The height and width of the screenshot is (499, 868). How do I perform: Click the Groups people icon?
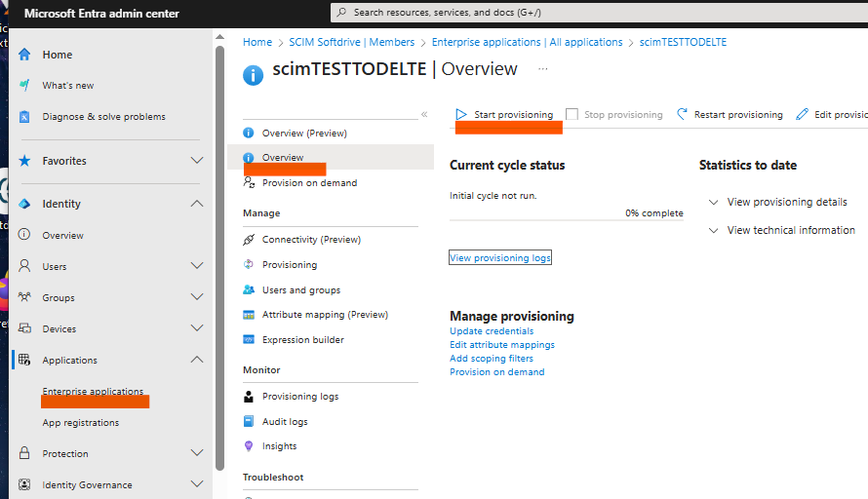pyautogui.click(x=24, y=297)
